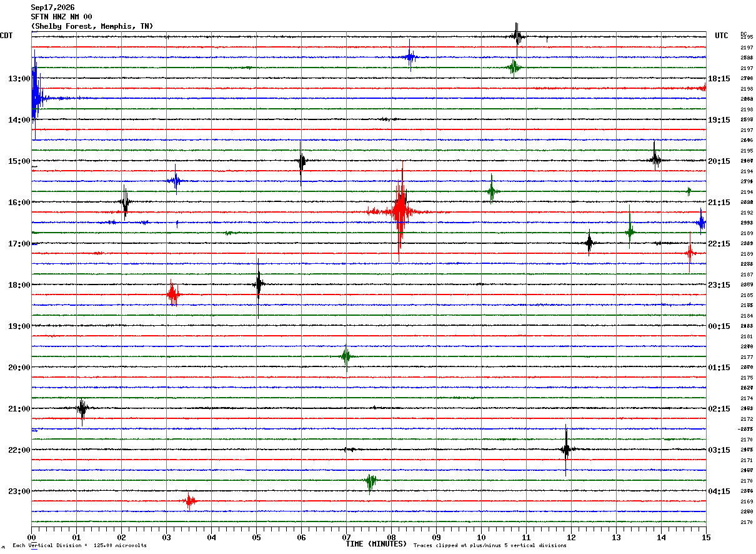Select the UTC timezone label
This screenshot has width=756, height=554.
coord(722,36)
